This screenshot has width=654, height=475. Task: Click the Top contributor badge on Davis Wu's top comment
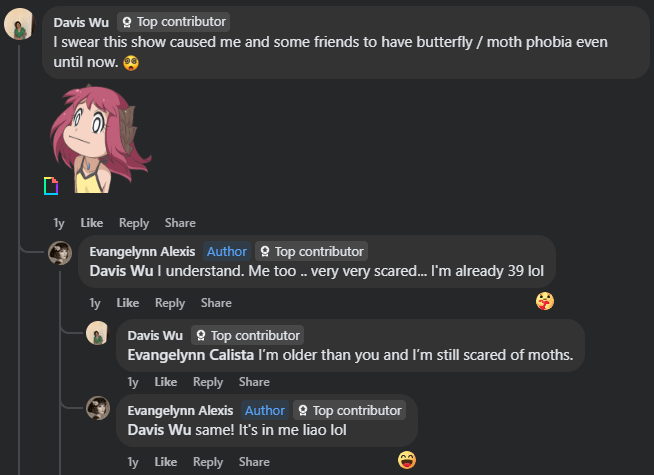pos(174,21)
